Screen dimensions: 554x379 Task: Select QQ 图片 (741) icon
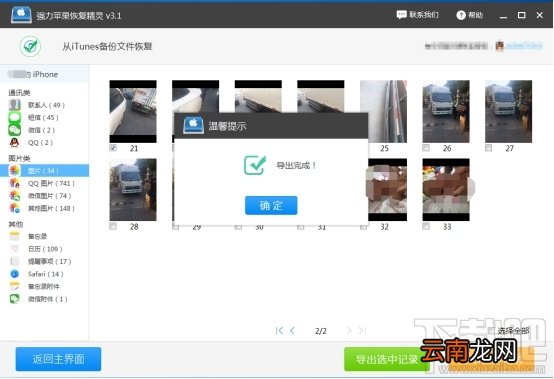click(14, 183)
